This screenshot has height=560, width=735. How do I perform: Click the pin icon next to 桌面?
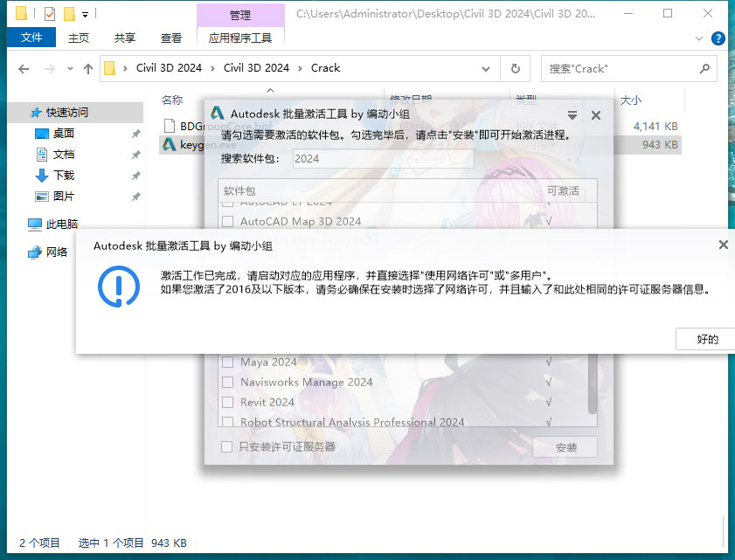click(x=136, y=134)
